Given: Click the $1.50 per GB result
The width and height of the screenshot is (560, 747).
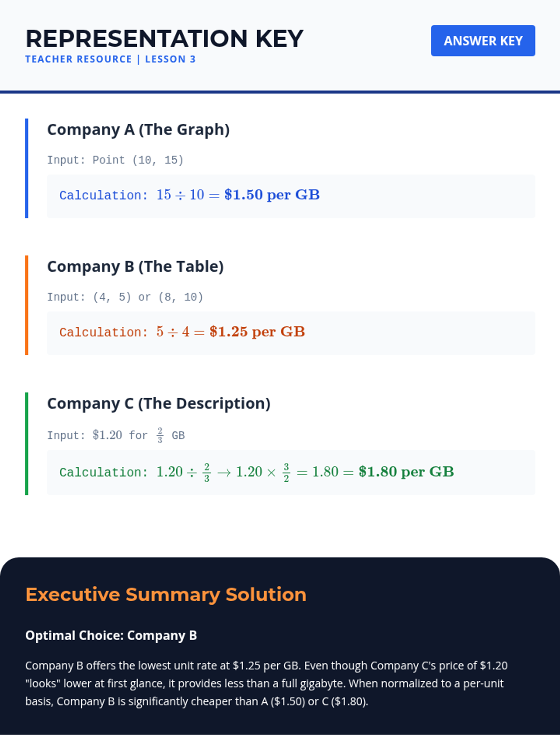Looking at the screenshot, I should pos(272,195).
